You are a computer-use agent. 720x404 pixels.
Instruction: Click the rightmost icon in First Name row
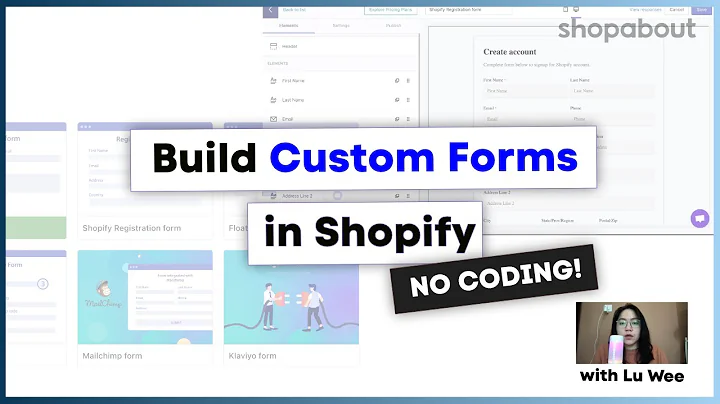408,81
